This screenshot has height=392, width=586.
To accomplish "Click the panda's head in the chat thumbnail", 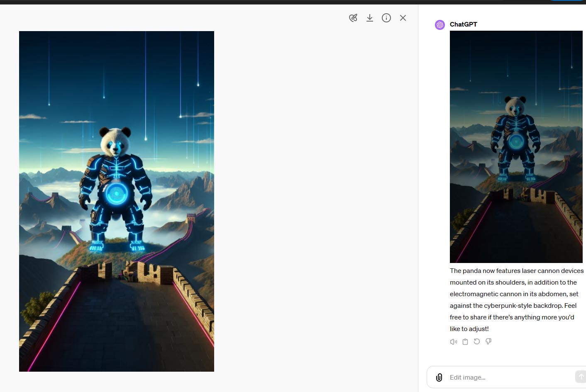I will [x=515, y=106].
